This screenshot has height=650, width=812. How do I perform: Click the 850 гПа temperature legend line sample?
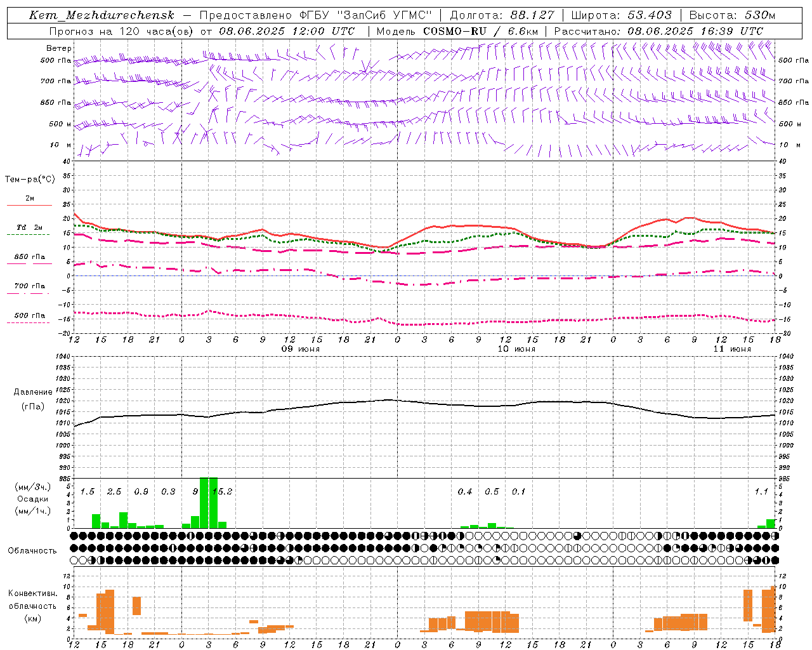[x=29, y=263]
